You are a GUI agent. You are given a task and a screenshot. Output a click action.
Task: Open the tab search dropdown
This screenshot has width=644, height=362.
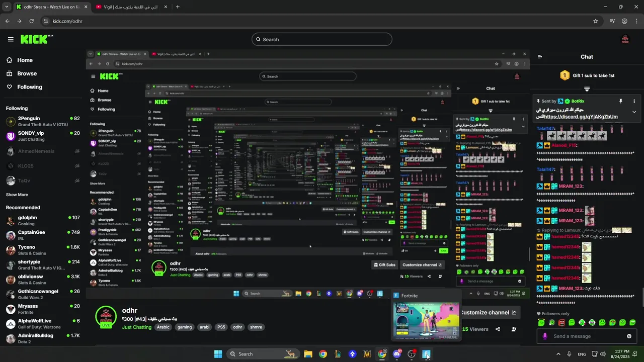[7, 7]
